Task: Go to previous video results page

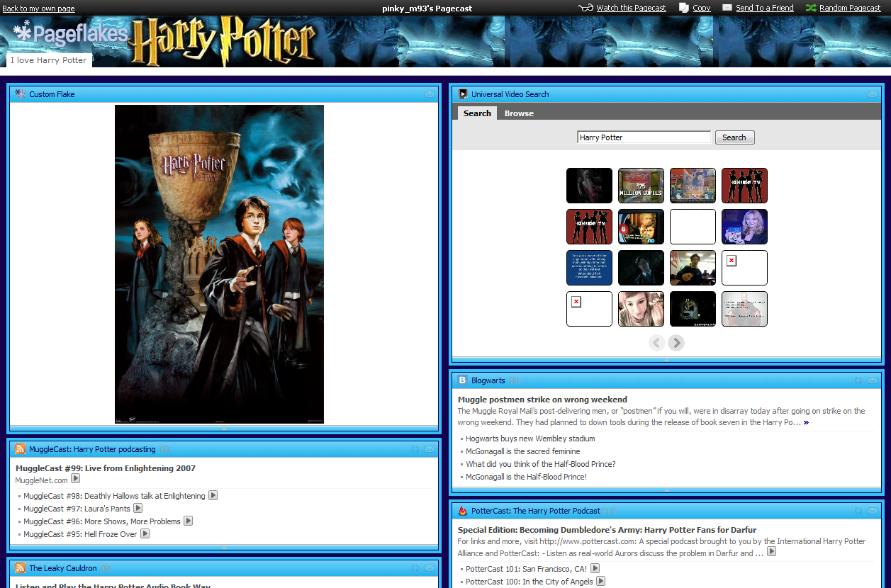Action: click(657, 343)
